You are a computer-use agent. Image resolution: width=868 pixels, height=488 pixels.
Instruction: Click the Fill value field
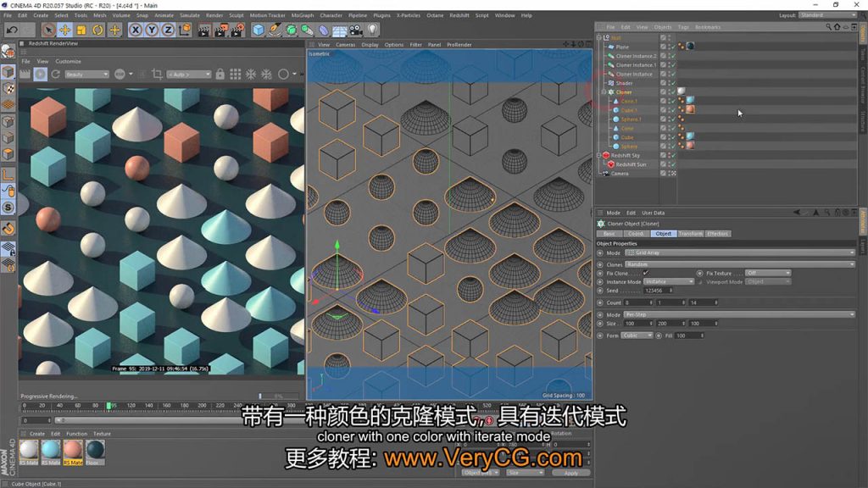point(689,335)
